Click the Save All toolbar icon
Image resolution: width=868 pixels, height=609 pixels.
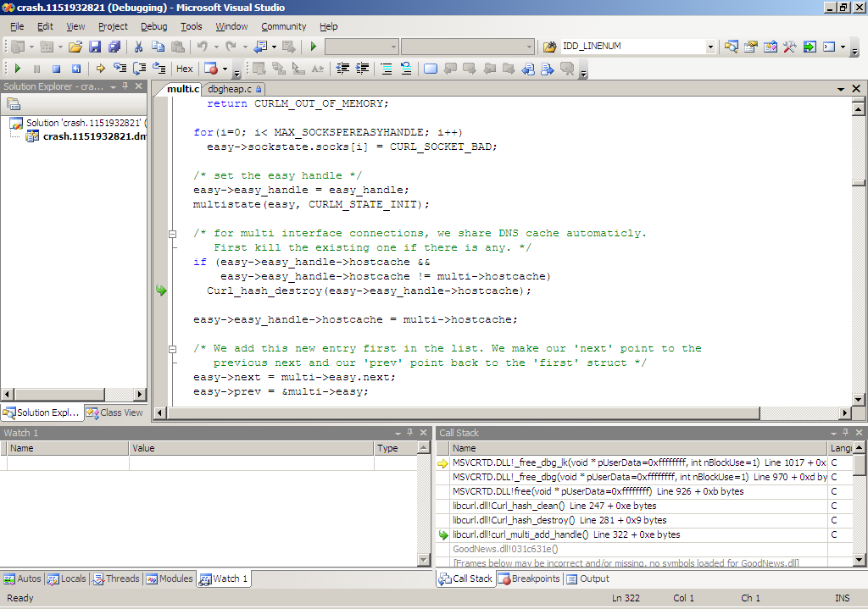coord(114,47)
